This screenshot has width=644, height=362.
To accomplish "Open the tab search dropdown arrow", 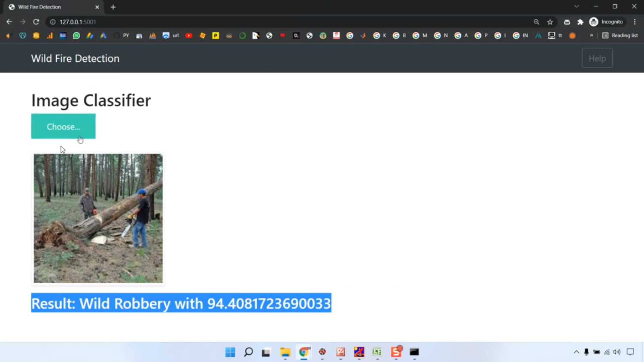I will click(577, 6).
